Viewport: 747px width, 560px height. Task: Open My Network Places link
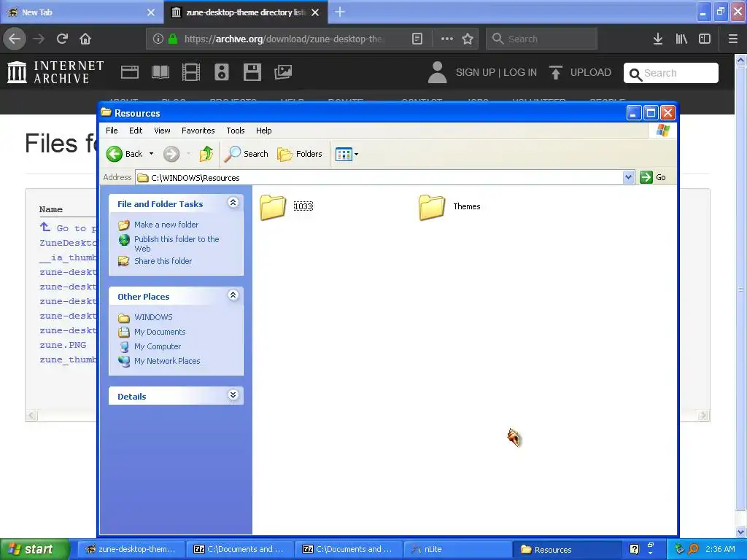(167, 361)
